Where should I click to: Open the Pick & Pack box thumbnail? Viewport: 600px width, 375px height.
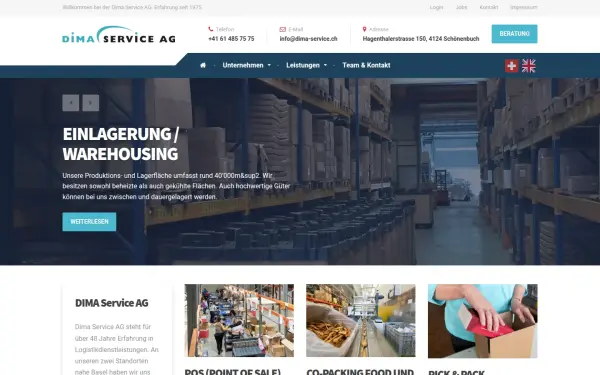pos(483,321)
